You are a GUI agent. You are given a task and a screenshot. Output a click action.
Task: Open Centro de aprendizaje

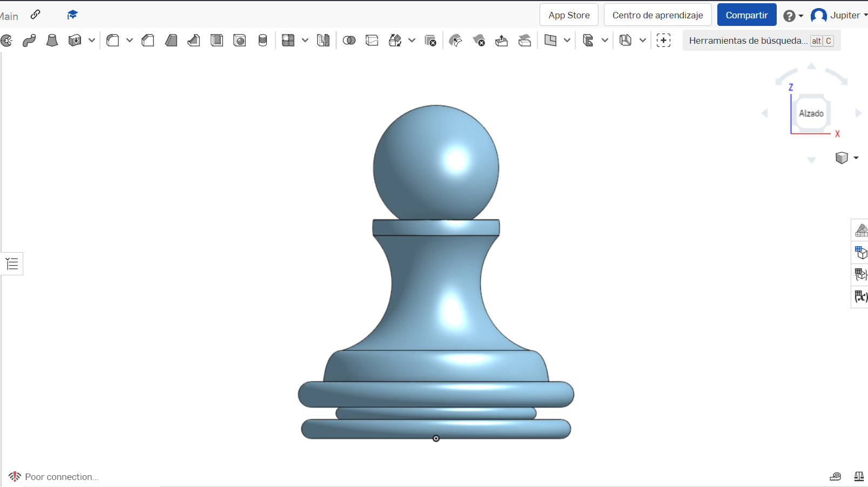657,15
